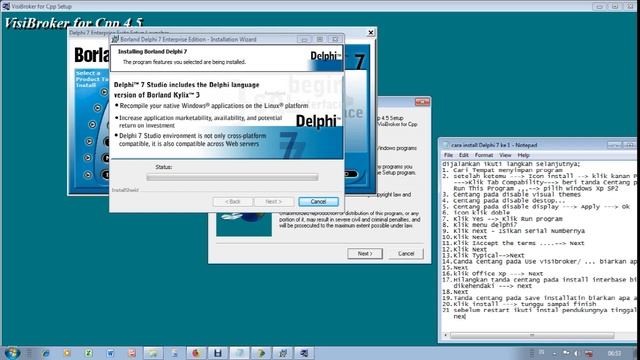
Task: Click the Delphi installer title bar icon
Action: pos(115,39)
